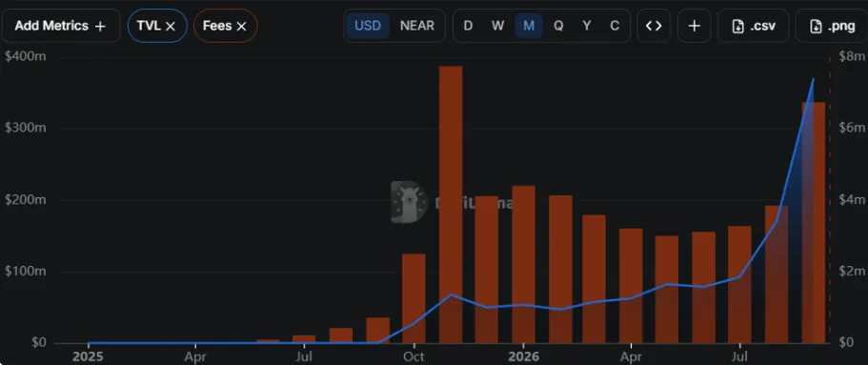Image resolution: width=868 pixels, height=365 pixels.
Task: Click the $6m right axis label
Action: pos(852,128)
